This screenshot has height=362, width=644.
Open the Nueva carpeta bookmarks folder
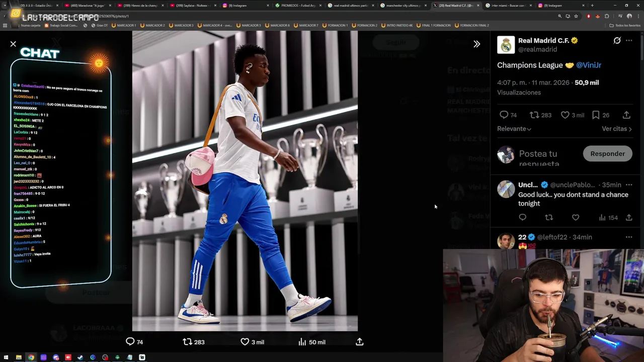click(x=28, y=25)
